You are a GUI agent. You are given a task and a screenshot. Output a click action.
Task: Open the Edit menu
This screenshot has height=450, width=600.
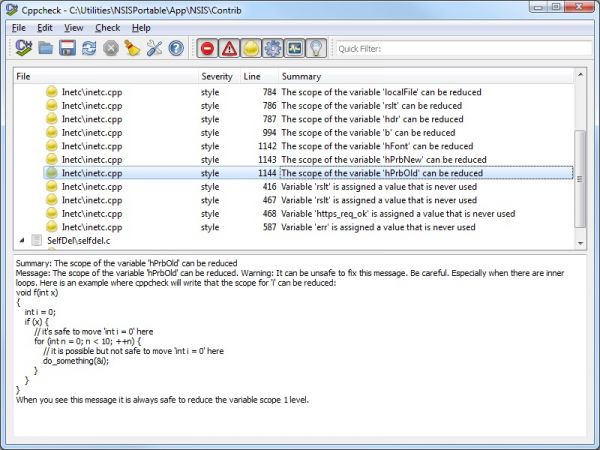(45, 28)
